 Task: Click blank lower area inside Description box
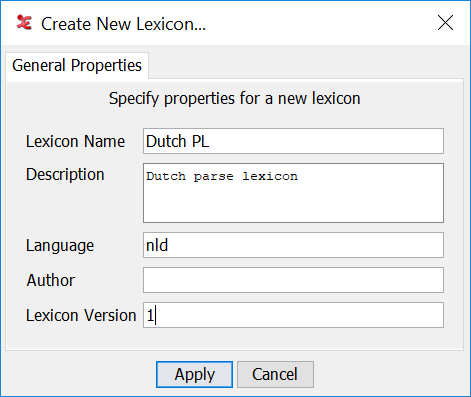click(293, 205)
